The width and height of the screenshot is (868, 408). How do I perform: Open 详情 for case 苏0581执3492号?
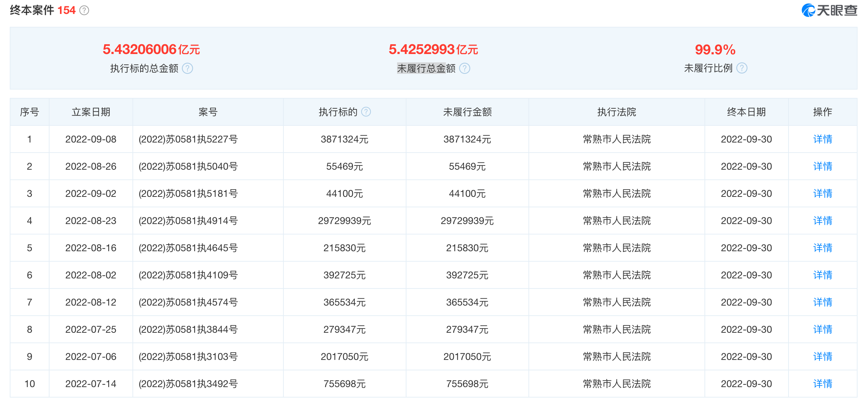823,384
